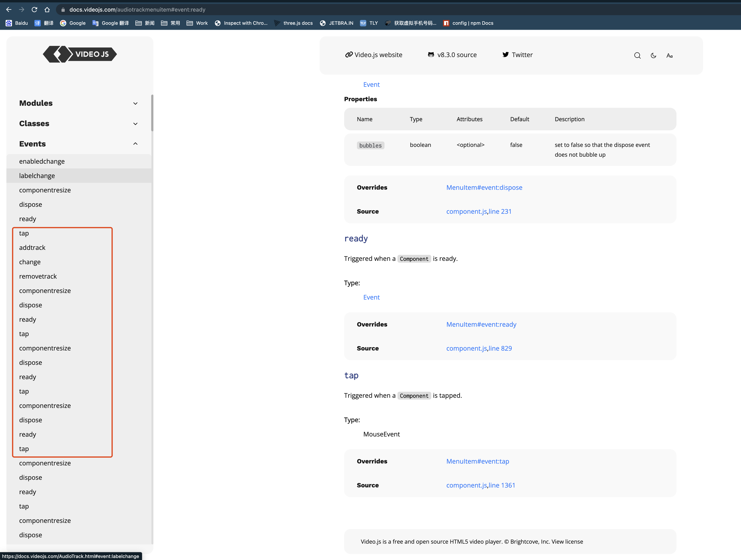Select addtrack event in sidebar

(x=32, y=248)
